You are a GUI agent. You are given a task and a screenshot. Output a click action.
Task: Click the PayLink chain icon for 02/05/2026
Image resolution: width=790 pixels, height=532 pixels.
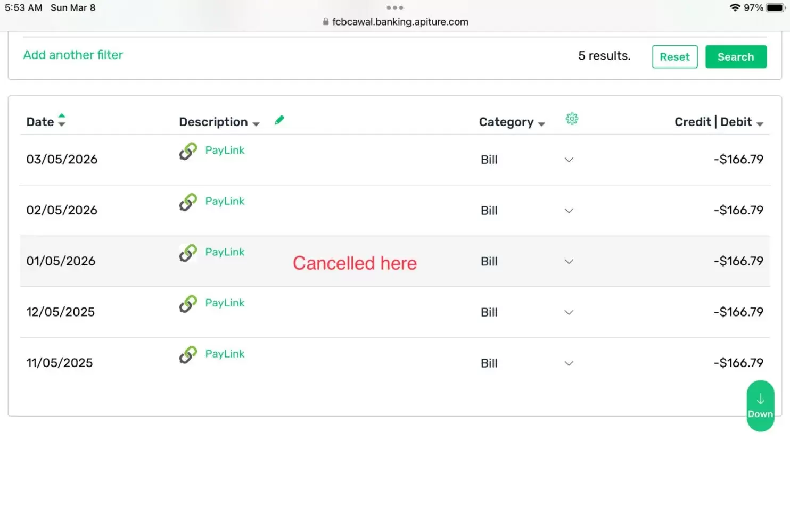(188, 202)
